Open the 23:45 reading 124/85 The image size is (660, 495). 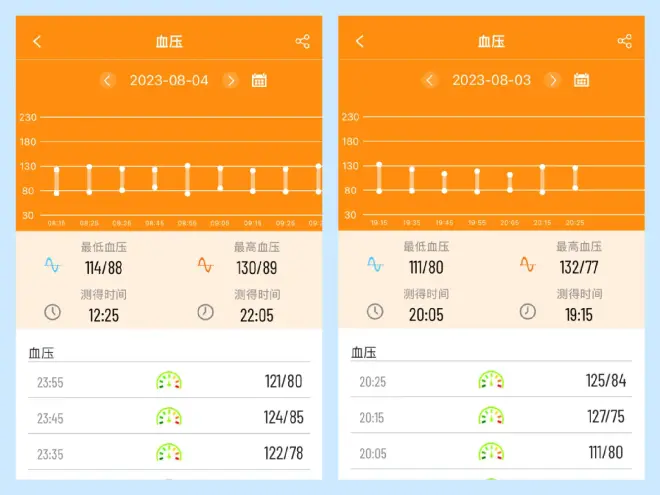point(169,416)
